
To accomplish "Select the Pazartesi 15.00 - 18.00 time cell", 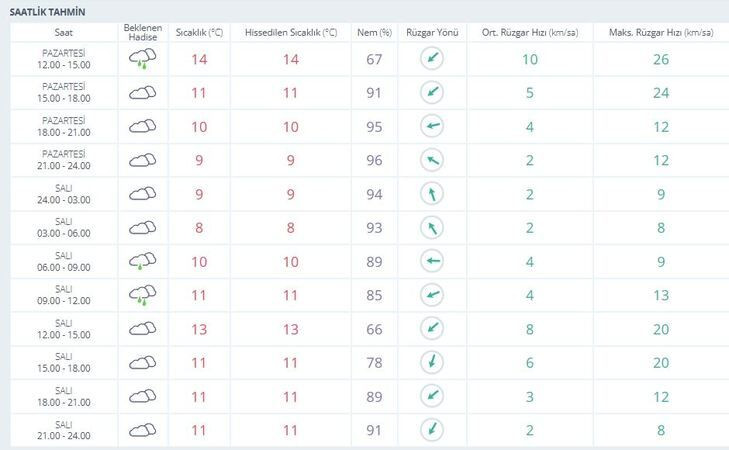I will click(x=64, y=93).
